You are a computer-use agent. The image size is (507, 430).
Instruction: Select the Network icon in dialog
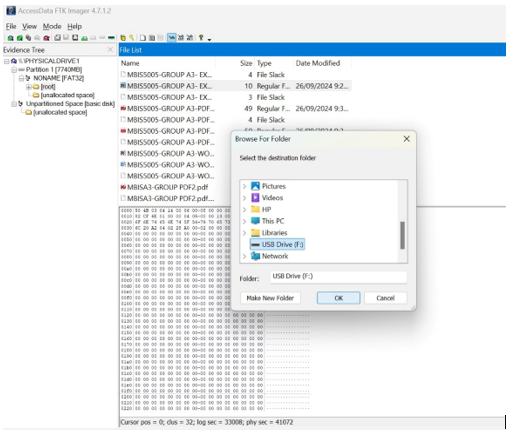(x=255, y=256)
